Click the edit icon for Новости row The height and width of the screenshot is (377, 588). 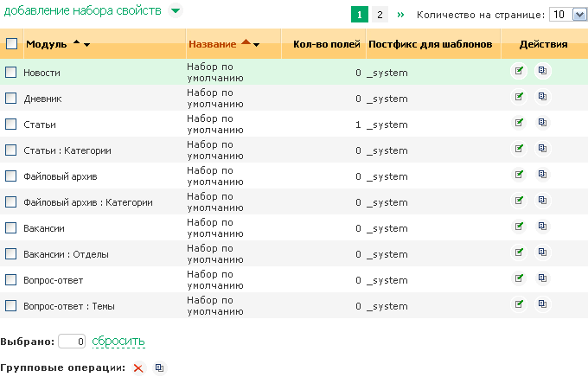519,71
